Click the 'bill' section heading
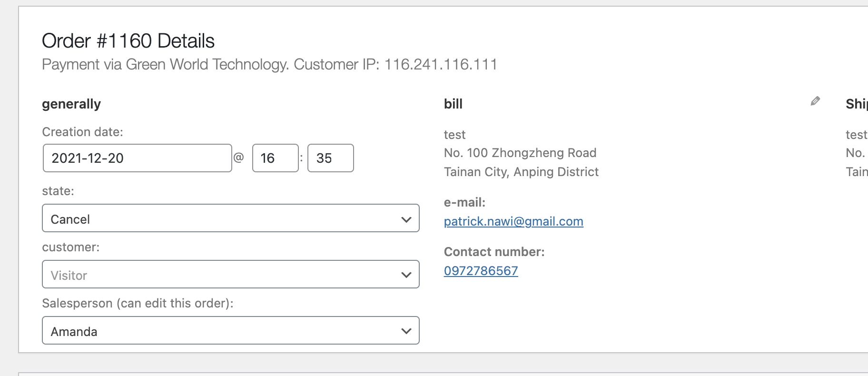Image resolution: width=868 pixels, height=376 pixels. coord(453,104)
